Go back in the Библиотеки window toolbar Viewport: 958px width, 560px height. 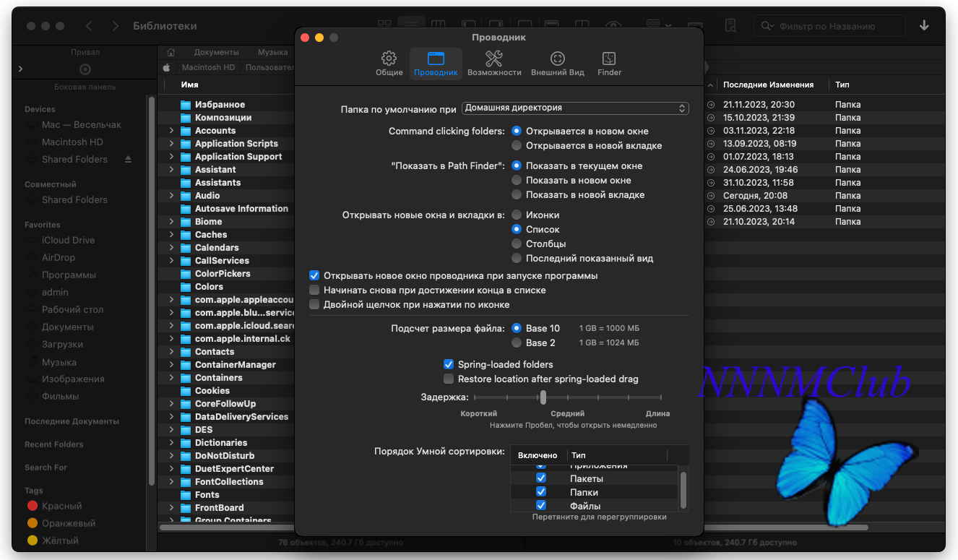(89, 26)
